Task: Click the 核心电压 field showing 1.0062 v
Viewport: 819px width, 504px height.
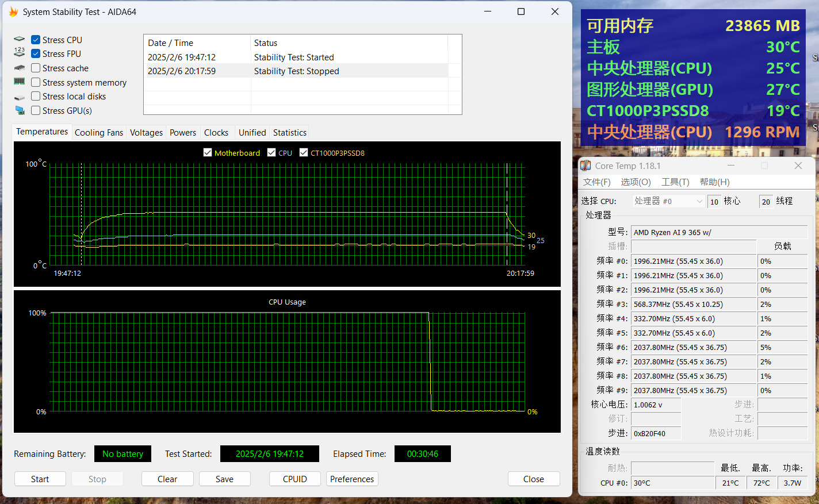Action: pos(656,405)
